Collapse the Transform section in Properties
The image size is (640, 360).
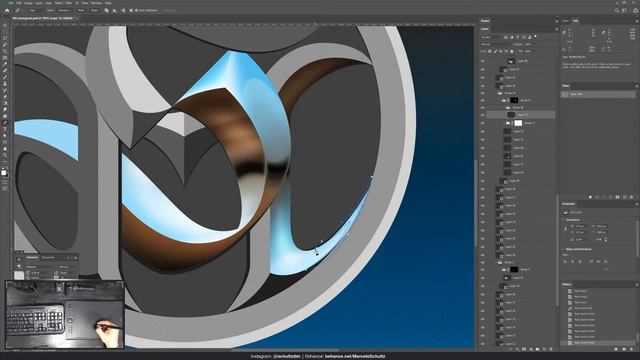click(x=564, y=220)
